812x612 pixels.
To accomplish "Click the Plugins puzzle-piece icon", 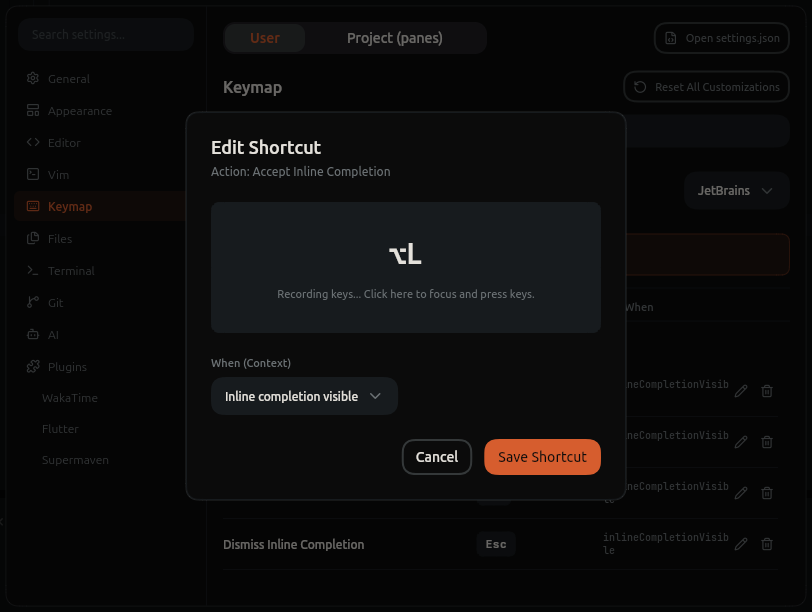I will click(33, 367).
